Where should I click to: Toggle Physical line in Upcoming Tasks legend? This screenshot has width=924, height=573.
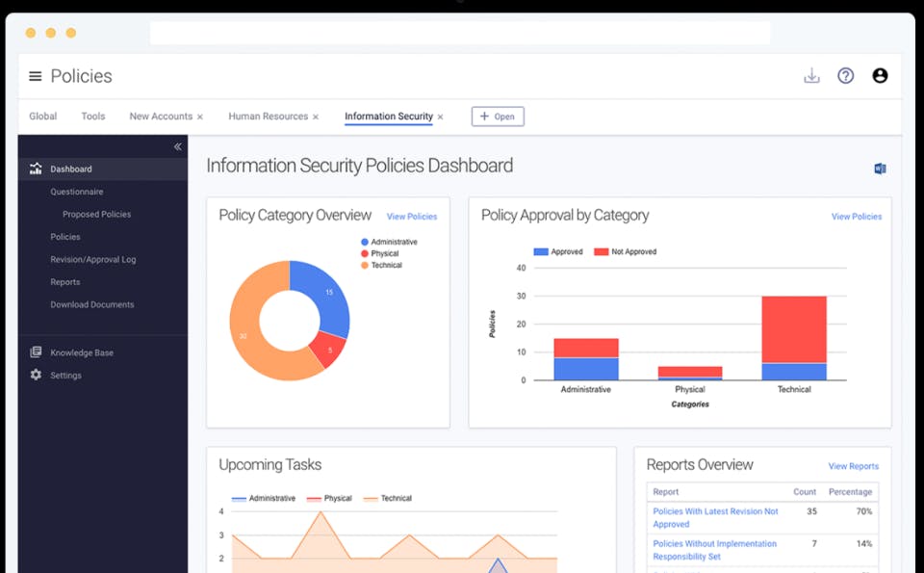click(x=329, y=498)
